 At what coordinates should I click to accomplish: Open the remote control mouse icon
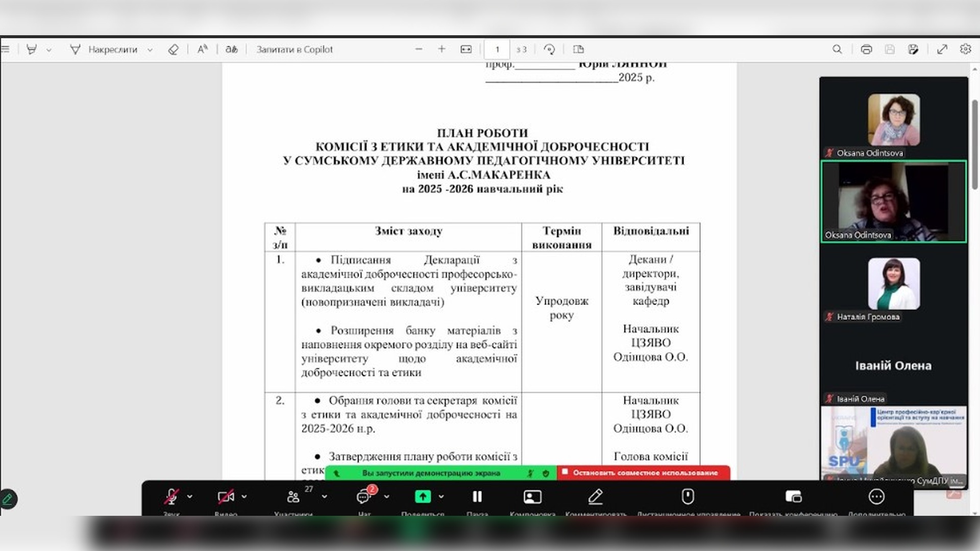(688, 496)
